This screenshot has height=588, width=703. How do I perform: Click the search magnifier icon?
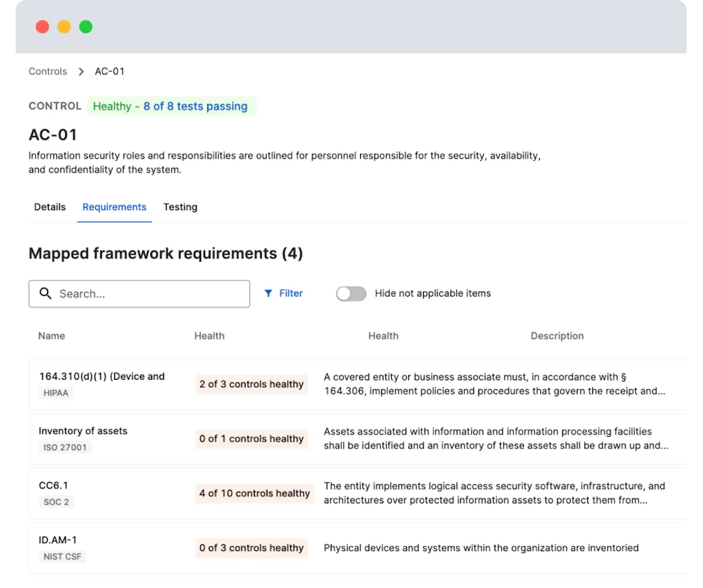tap(46, 293)
